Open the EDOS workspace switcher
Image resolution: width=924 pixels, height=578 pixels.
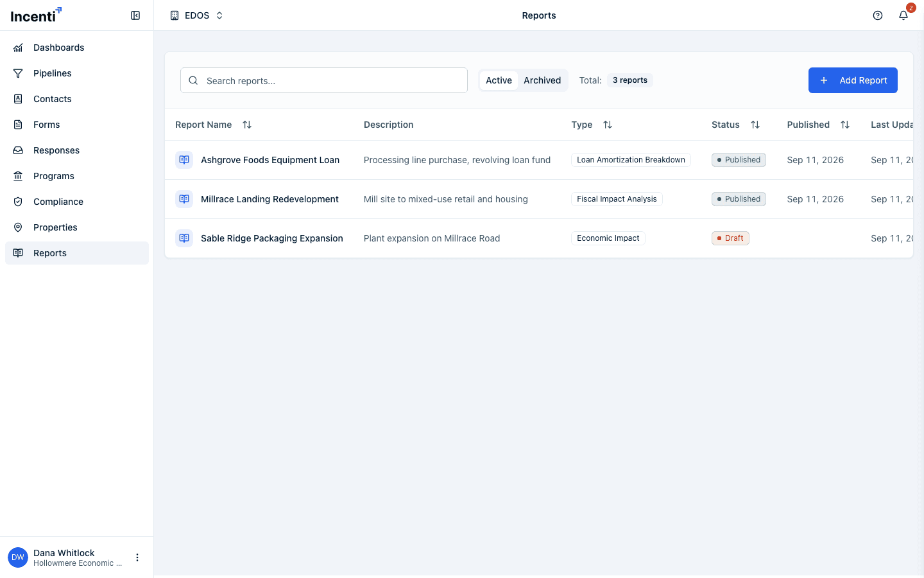pyautogui.click(x=196, y=15)
